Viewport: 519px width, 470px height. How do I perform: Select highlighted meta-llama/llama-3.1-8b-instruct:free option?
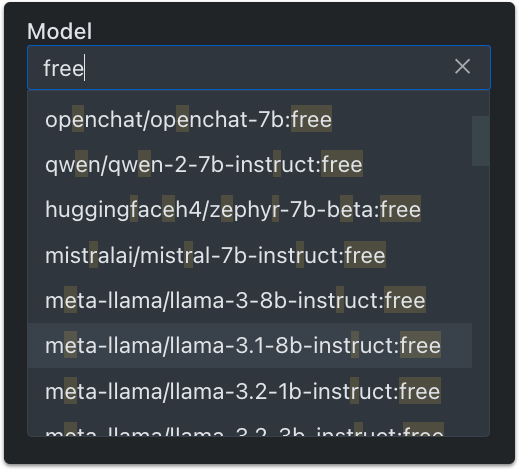[250, 345]
